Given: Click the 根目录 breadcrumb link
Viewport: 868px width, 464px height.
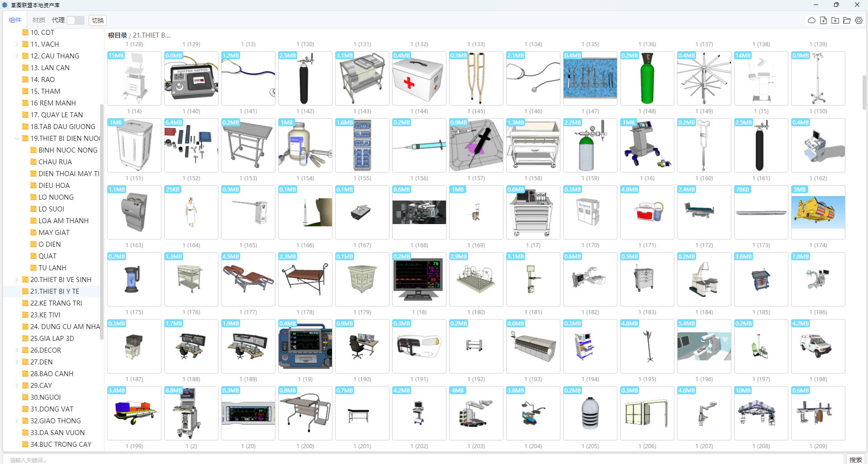Looking at the screenshot, I should point(117,35).
